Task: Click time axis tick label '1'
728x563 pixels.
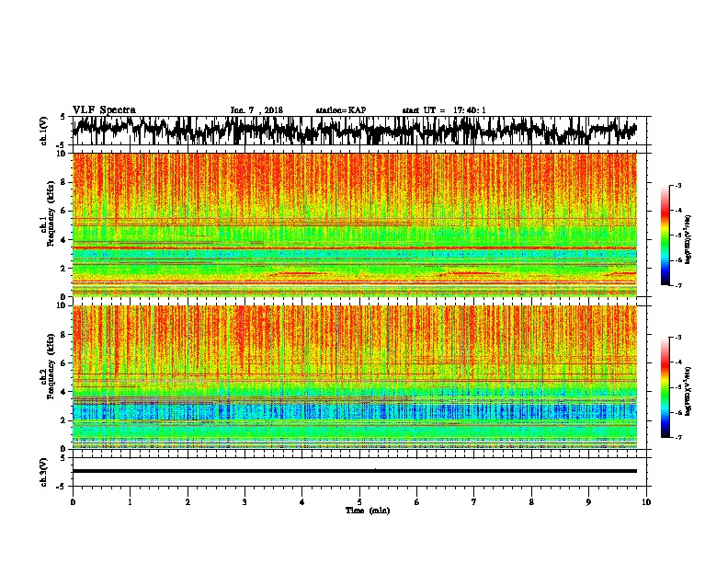Action: (x=130, y=502)
